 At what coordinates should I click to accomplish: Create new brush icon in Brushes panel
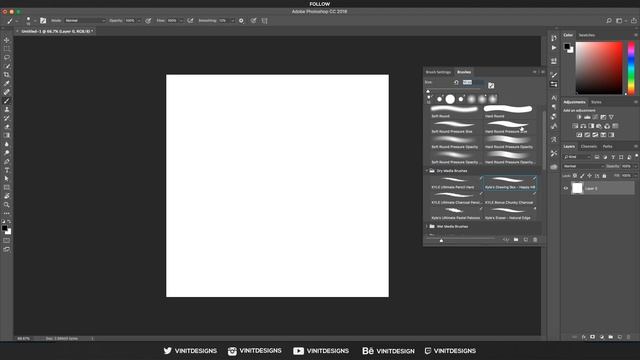[526, 240]
